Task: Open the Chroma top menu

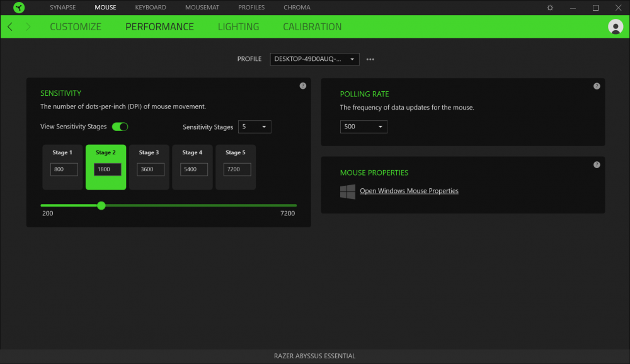Action: click(297, 7)
